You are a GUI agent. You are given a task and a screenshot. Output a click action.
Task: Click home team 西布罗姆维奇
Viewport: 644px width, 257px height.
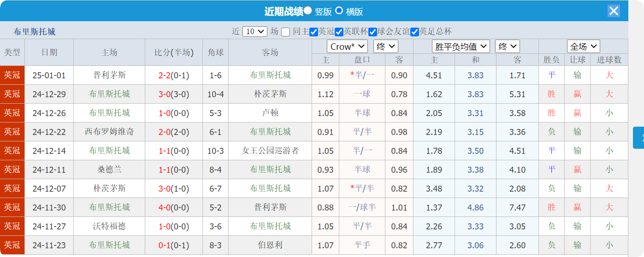109,132
